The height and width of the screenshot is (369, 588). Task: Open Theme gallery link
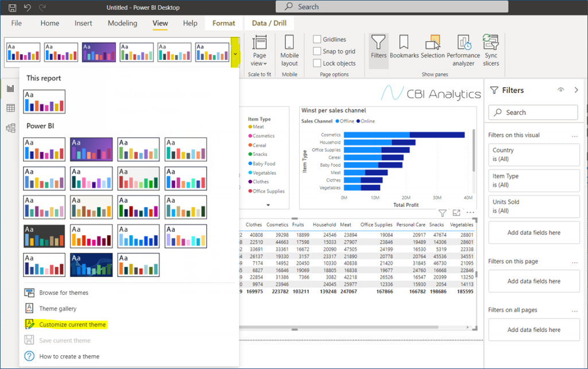tap(58, 308)
